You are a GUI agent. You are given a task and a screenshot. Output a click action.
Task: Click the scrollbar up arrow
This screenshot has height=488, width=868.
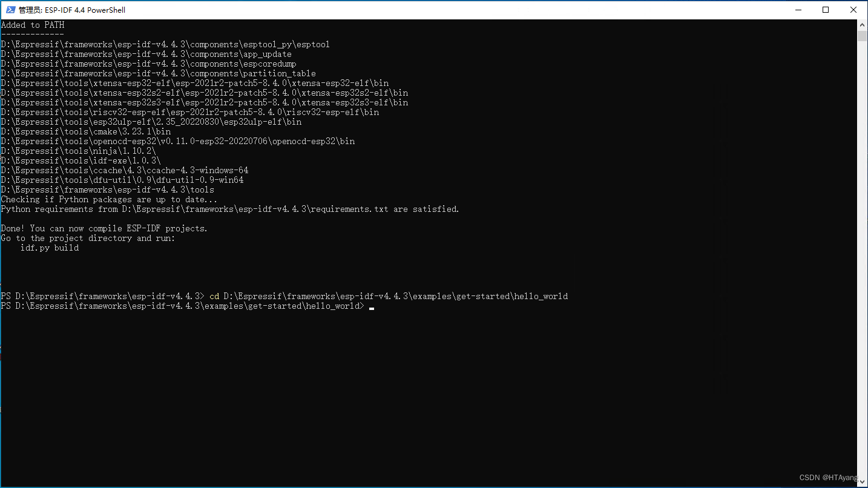(863, 24)
